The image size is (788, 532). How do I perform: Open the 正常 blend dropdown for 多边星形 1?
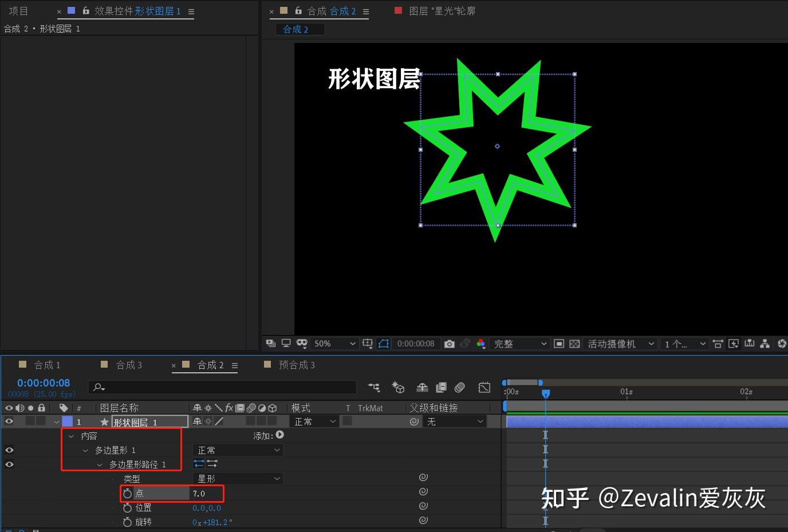coord(238,450)
